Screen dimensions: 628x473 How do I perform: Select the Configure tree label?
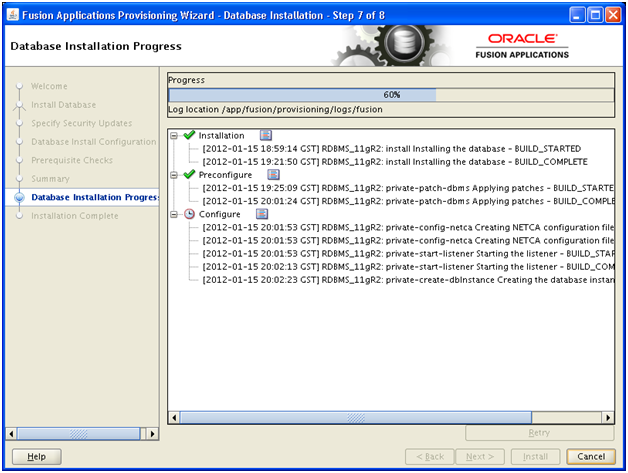tap(219, 214)
